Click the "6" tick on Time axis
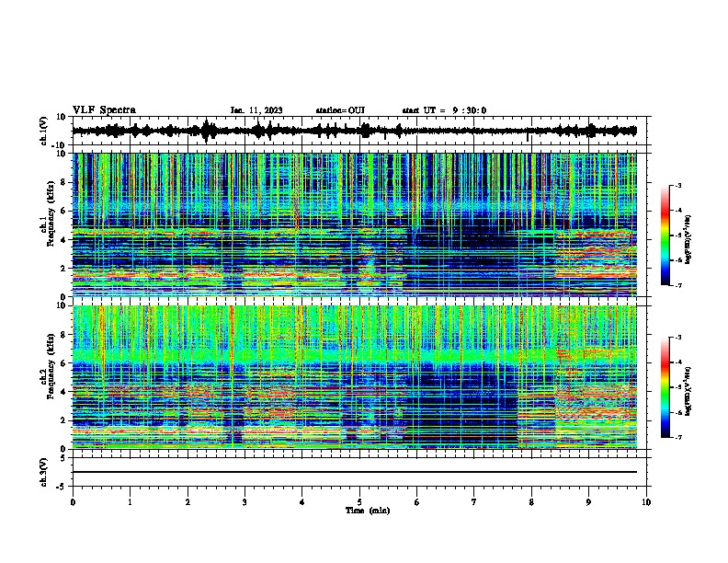 pos(417,502)
